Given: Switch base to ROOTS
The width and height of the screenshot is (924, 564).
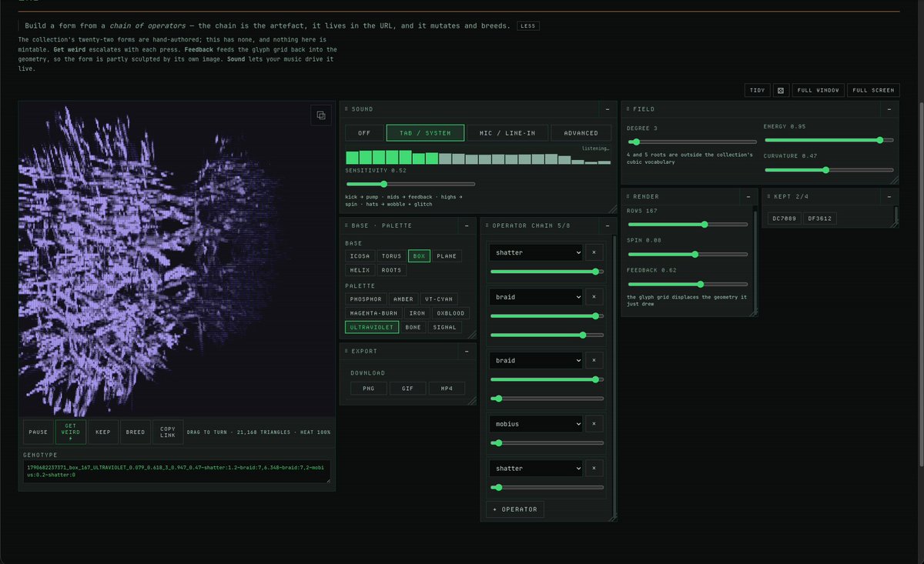Looking at the screenshot, I should (391, 270).
